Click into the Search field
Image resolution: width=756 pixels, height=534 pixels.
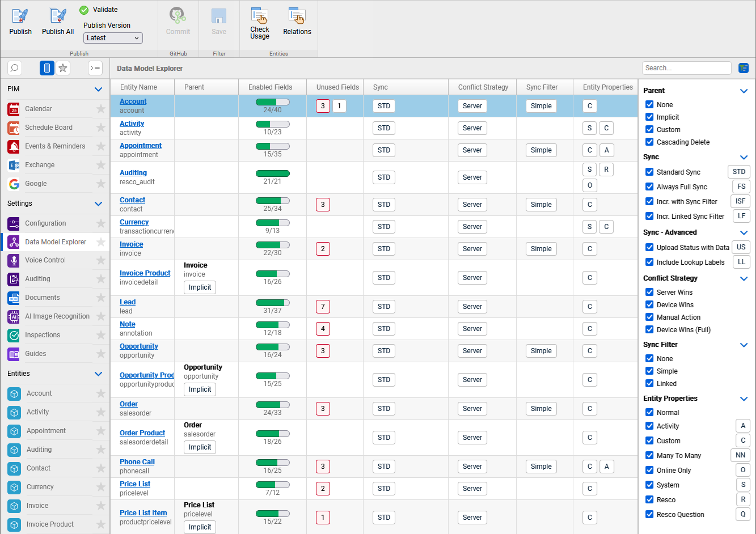pos(686,68)
